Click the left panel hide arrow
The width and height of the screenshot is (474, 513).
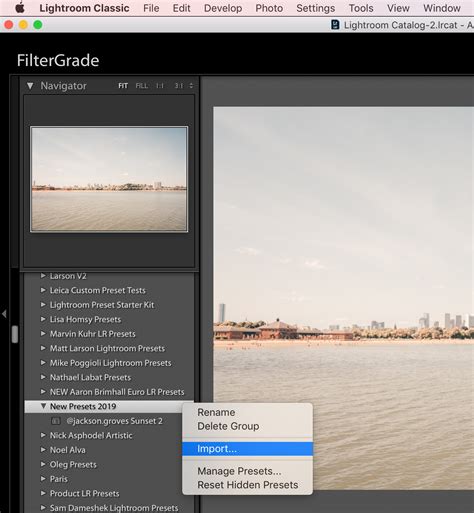(4, 314)
